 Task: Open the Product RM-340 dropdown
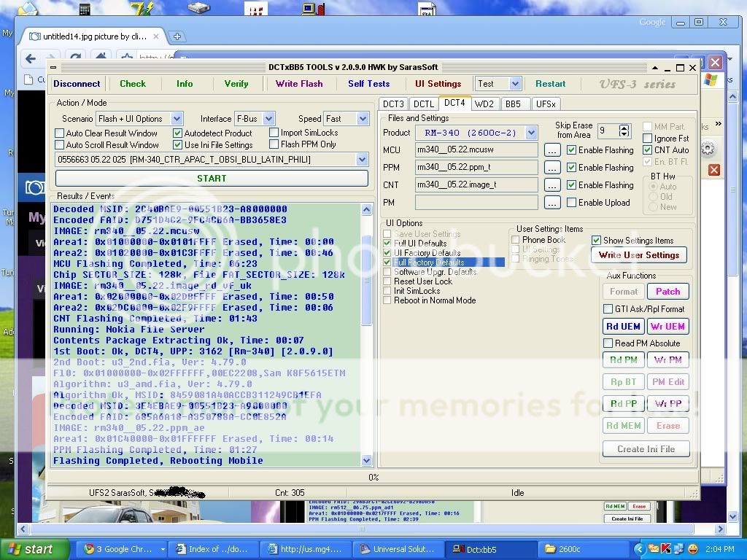[x=532, y=133]
